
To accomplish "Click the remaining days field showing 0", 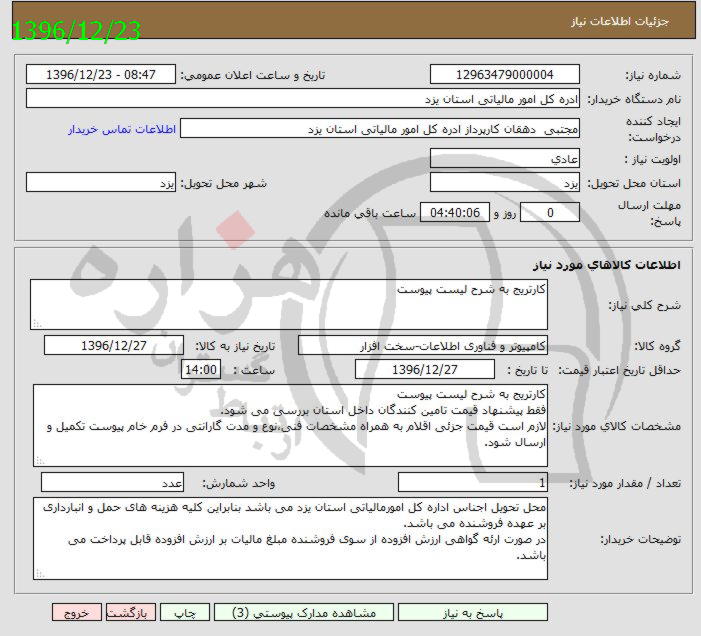I will [x=550, y=212].
